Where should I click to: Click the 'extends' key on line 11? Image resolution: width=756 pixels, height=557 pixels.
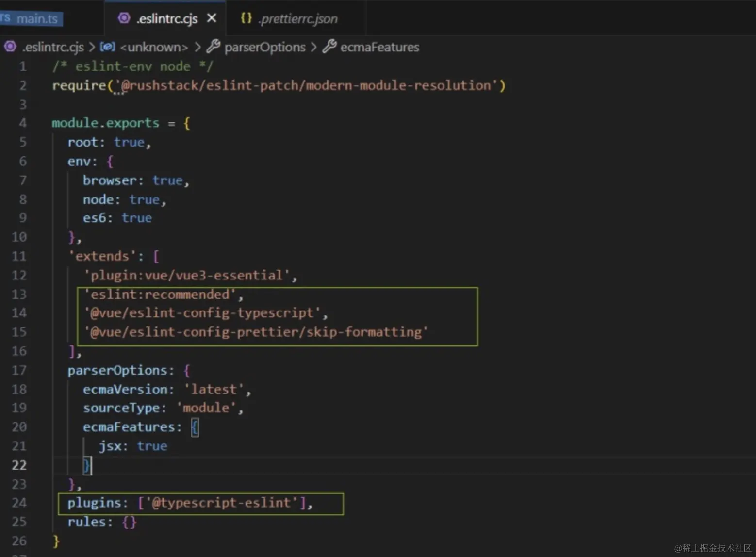pyautogui.click(x=102, y=256)
